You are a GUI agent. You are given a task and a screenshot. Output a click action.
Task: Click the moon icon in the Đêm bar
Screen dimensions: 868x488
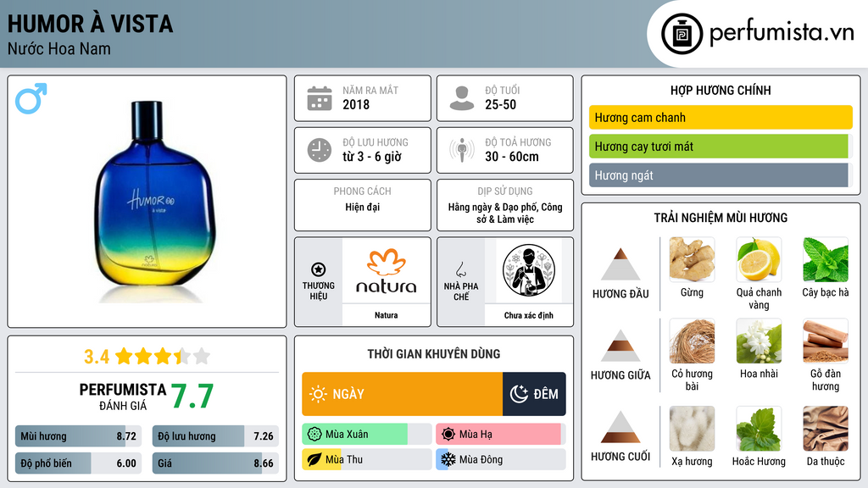coord(519,394)
